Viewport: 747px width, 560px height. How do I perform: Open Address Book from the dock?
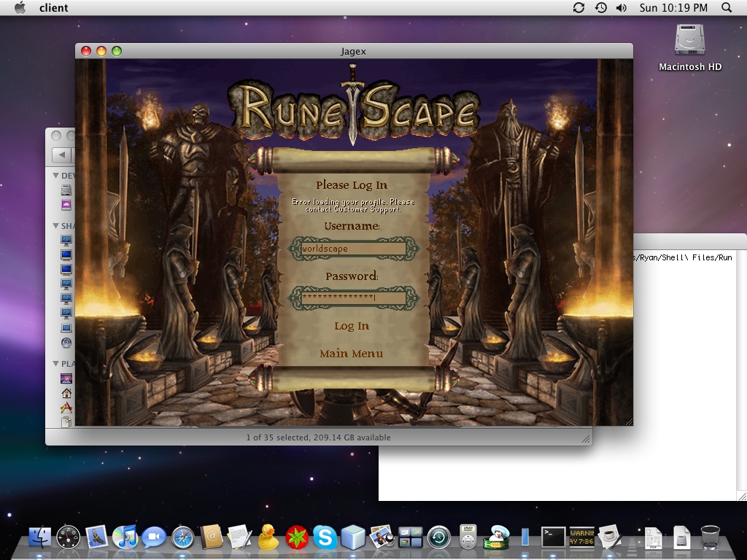click(211, 537)
